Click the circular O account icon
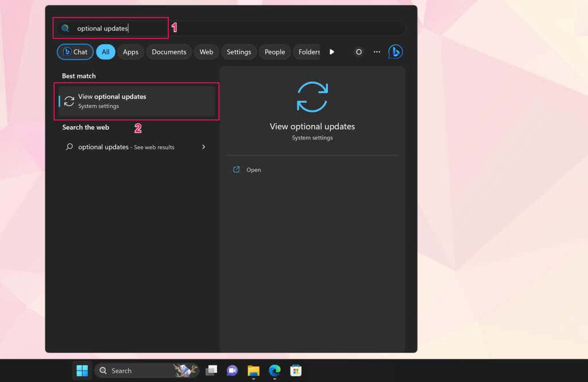The image size is (588, 382). coord(358,52)
